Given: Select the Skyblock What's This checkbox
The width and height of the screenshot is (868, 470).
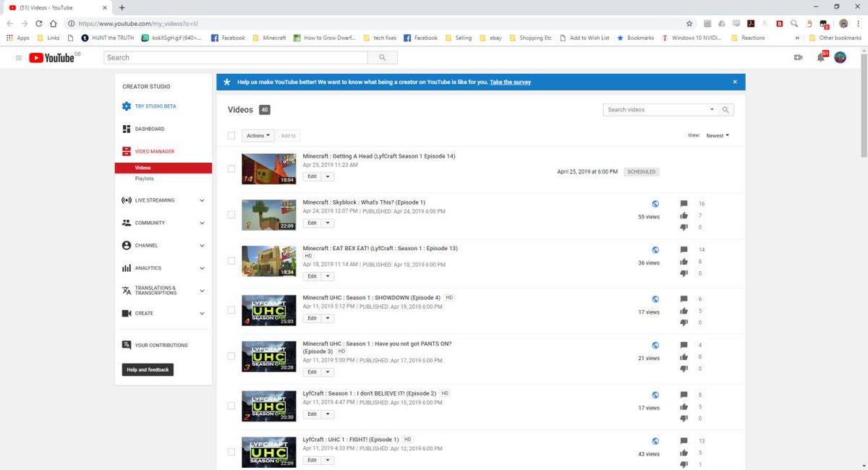Looking at the screenshot, I should pos(231,215).
